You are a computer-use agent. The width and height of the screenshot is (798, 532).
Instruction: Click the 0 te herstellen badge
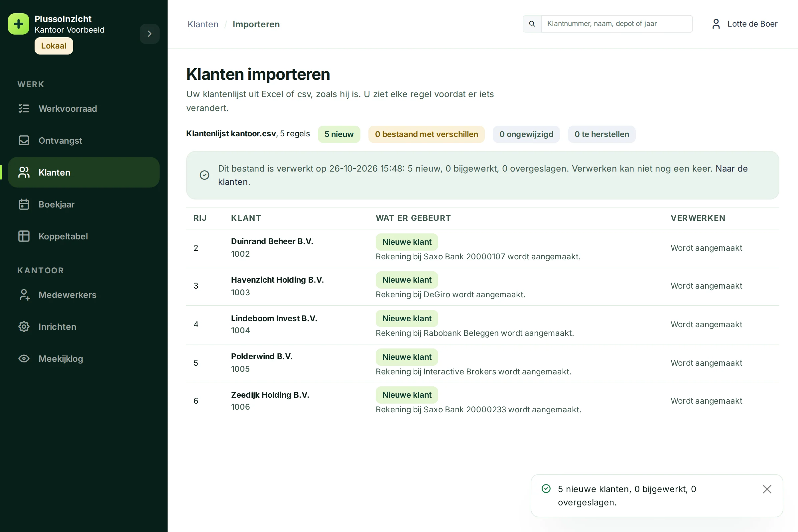click(x=601, y=134)
